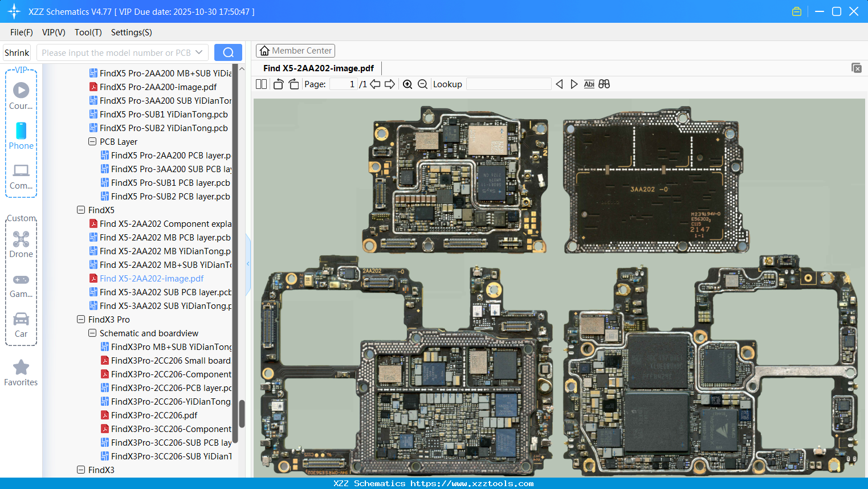Click the blue search button
This screenshot has height=489, width=868.
(x=228, y=52)
